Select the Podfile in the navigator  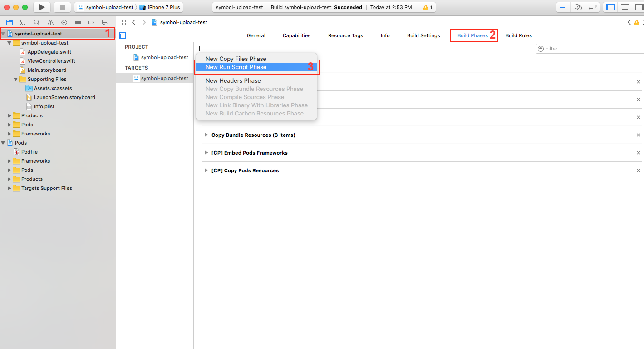point(29,152)
